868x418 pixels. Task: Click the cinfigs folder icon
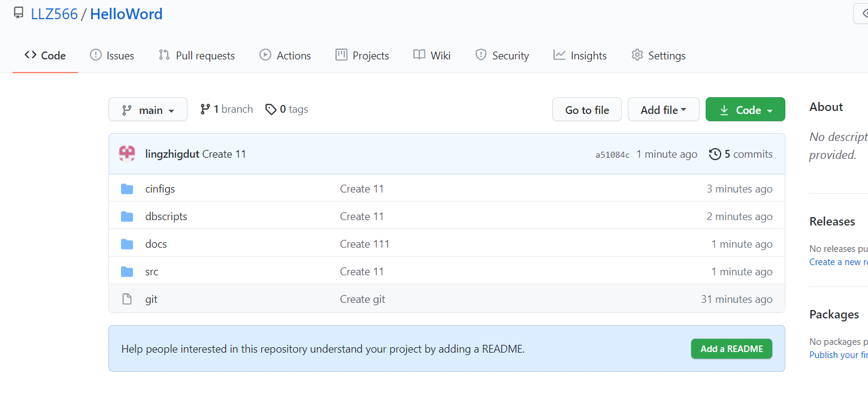coord(127,189)
